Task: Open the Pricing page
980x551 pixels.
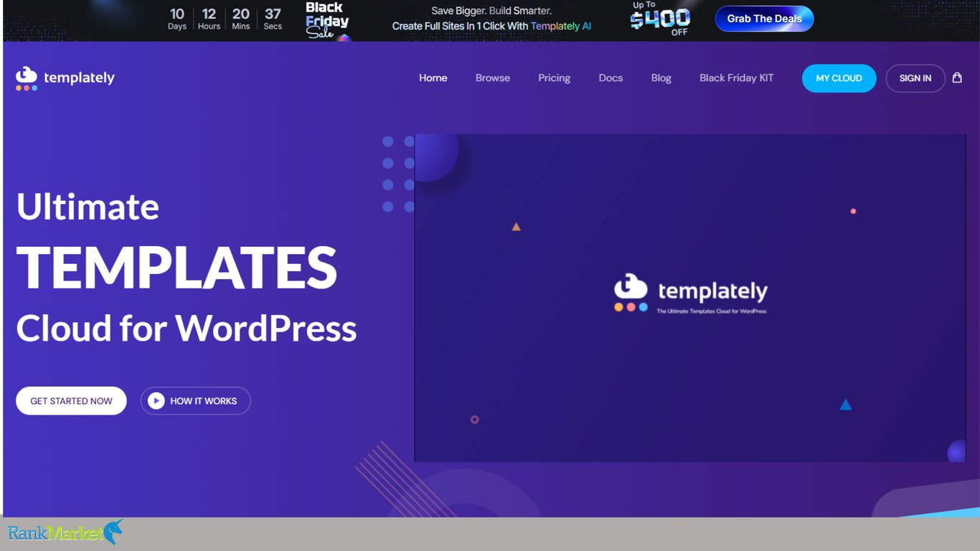Action: [555, 78]
